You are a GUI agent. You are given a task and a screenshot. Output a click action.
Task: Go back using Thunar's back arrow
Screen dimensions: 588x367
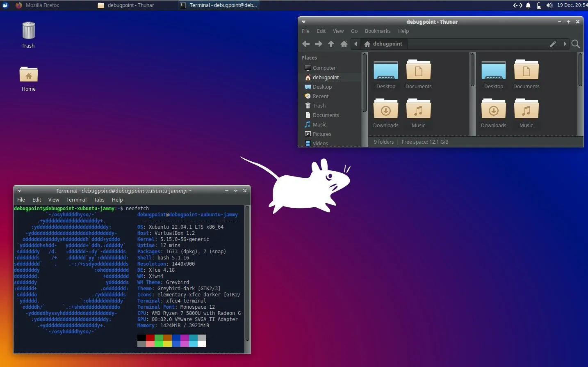tap(306, 44)
